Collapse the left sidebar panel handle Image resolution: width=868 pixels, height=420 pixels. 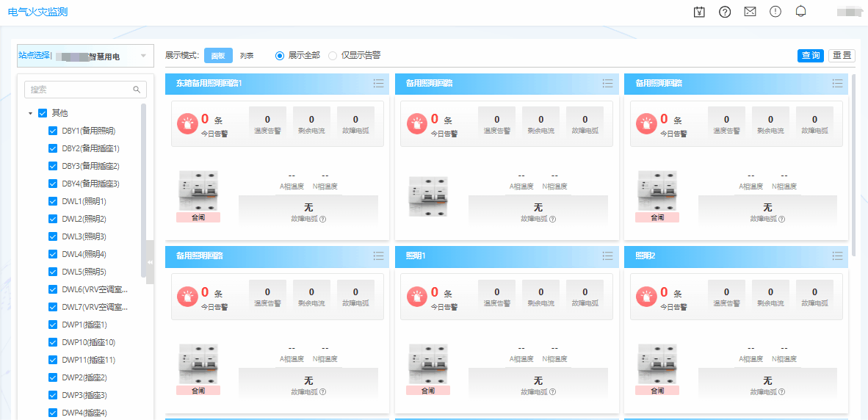150,262
